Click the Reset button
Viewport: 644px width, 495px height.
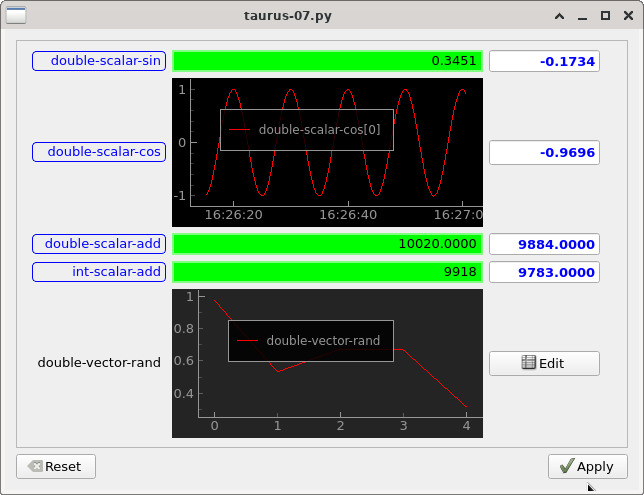[x=55, y=466]
